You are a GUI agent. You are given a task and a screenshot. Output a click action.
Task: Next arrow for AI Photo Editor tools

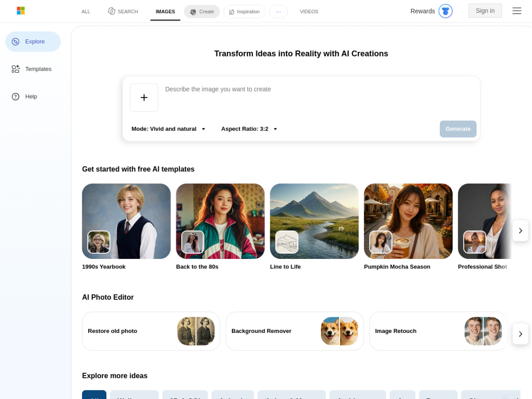pyautogui.click(x=520, y=334)
